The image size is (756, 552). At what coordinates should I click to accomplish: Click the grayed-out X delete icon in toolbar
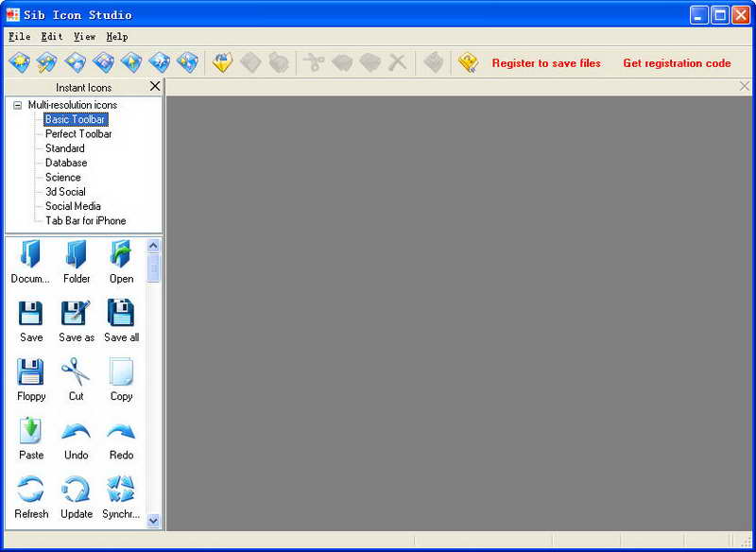coord(398,62)
